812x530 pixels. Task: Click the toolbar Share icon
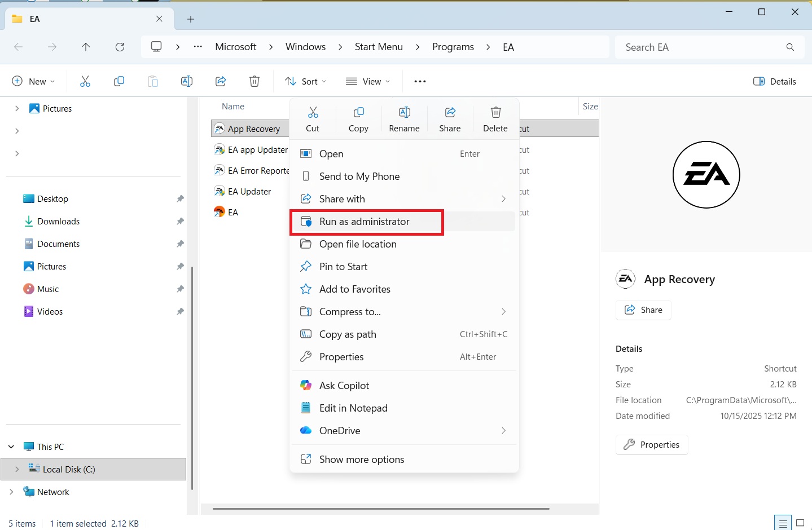[221, 81]
